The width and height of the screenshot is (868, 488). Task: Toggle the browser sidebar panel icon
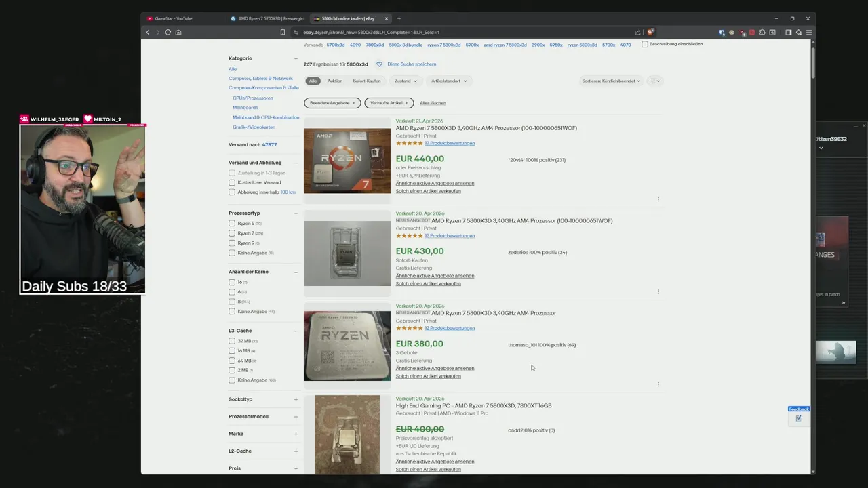point(788,32)
